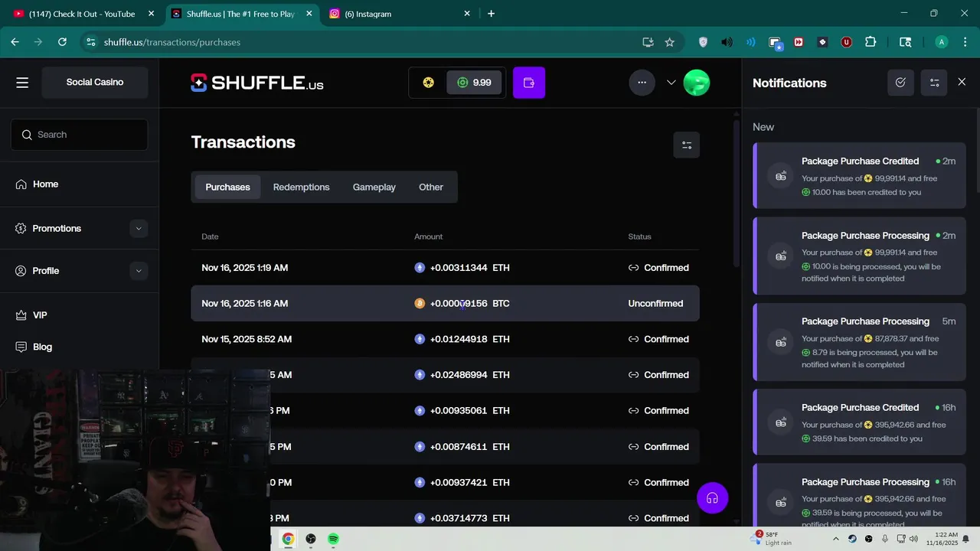Screen dimensions: 980x551
Task: Switch to the Gameplay tab
Action: pos(374,187)
